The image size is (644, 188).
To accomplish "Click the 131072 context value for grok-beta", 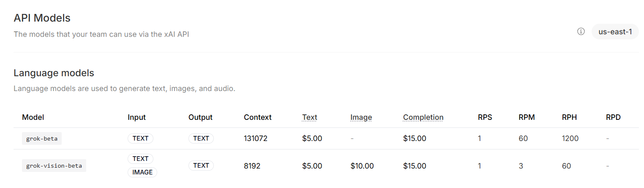I will coord(256,138).
